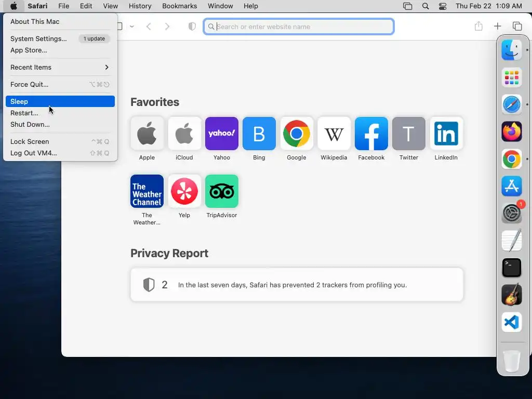Image resolution: width=532 pixels, height=399 pixels.
Task: Click the Safari share icon
Action: (478, 26)
